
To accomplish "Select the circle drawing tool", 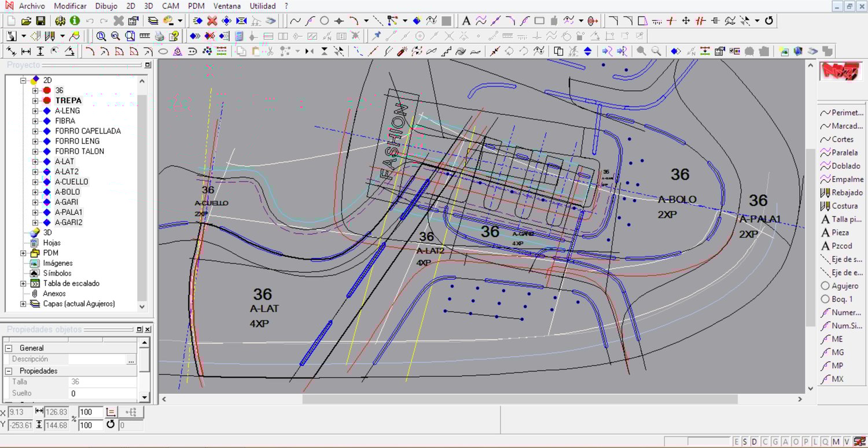I will 325,21.
